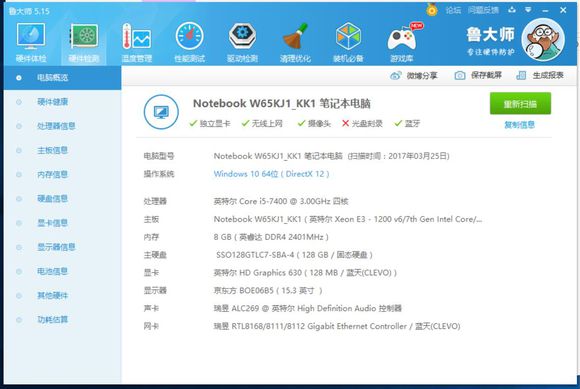Open 驱动检测 driver detection icon

click(x=242, y=42)
